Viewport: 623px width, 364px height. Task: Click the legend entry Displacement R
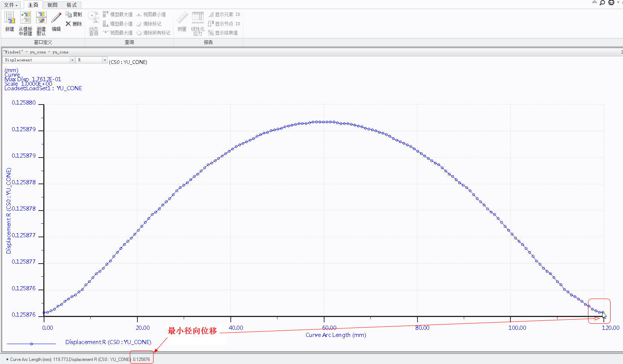108,342
